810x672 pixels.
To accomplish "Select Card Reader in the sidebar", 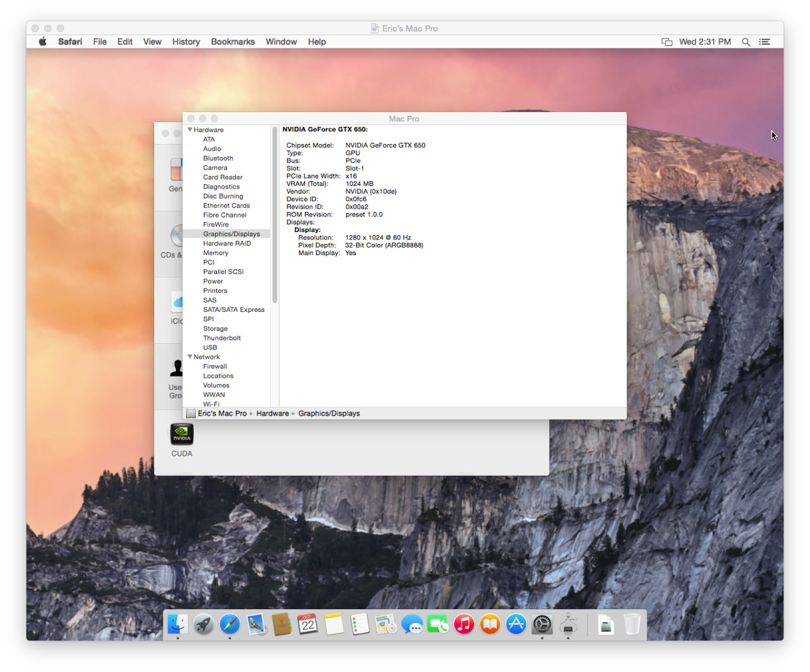I will click(223, 177).
